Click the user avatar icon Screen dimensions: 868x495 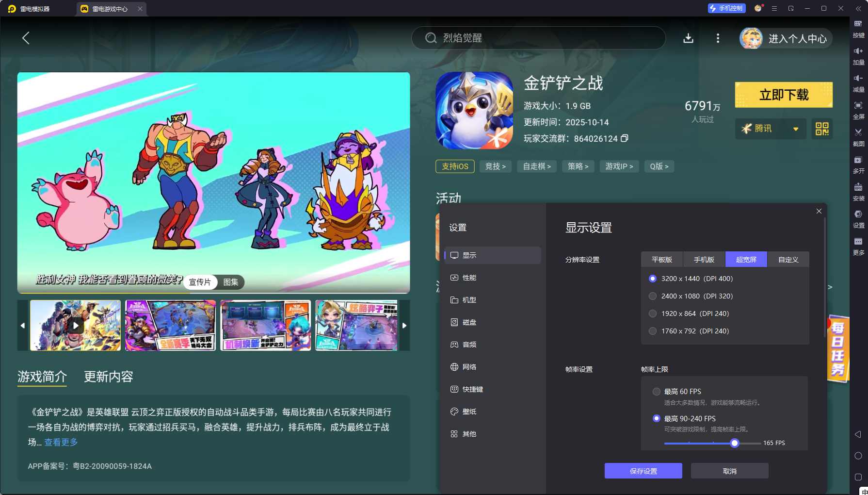tap(751, 38)
